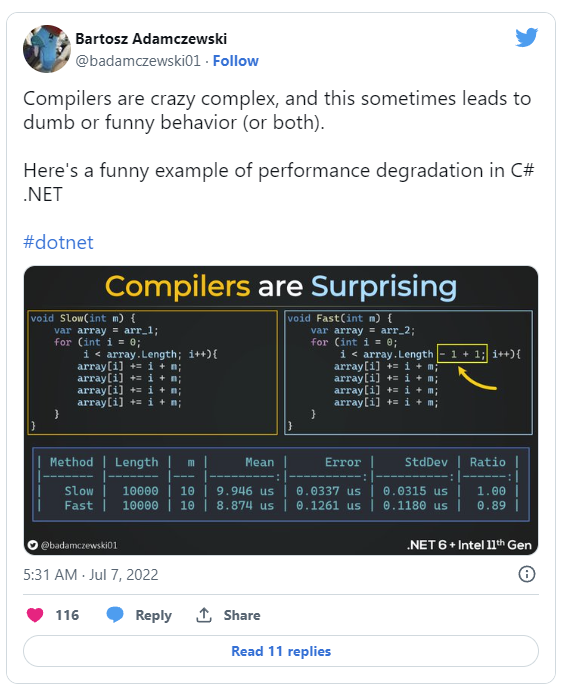Click the benchmark results table
The height and width of the screenshot is (694, 562).
[281, 484]
